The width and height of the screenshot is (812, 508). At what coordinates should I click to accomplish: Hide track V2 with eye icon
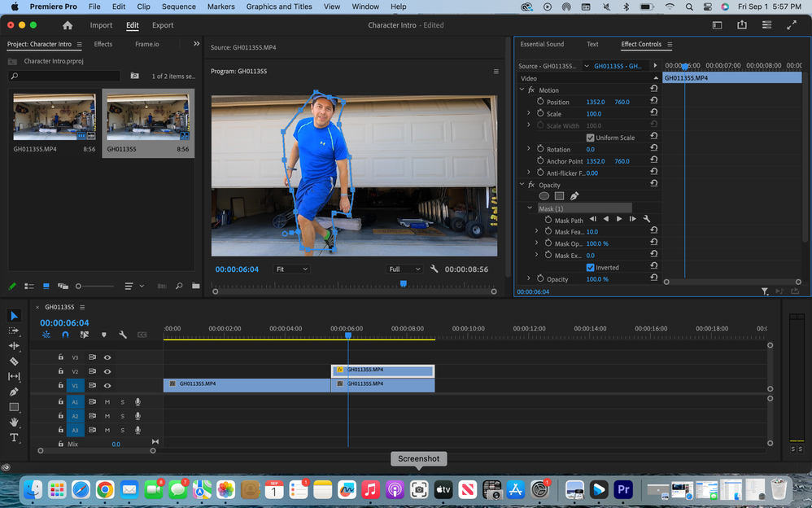[x=107, y=371]
